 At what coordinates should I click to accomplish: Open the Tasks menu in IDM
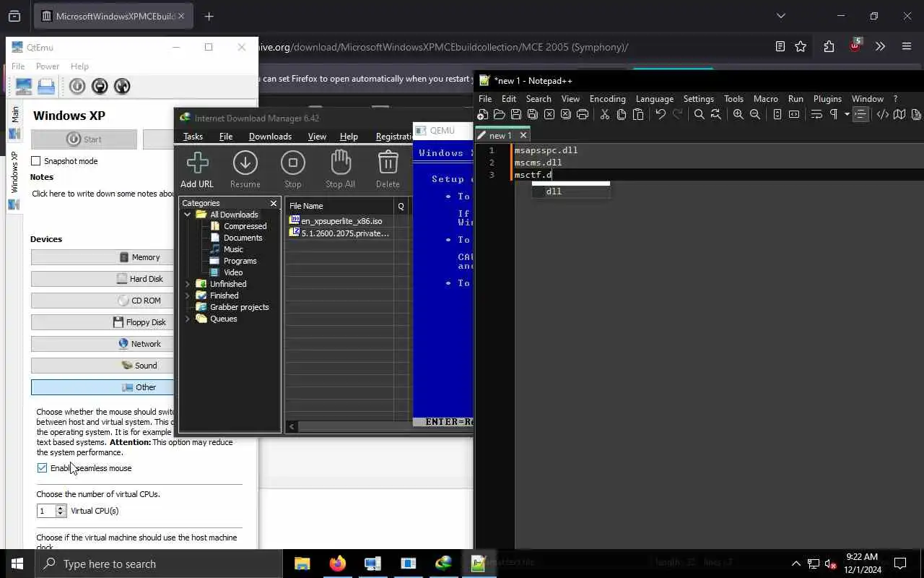(193, 137)
